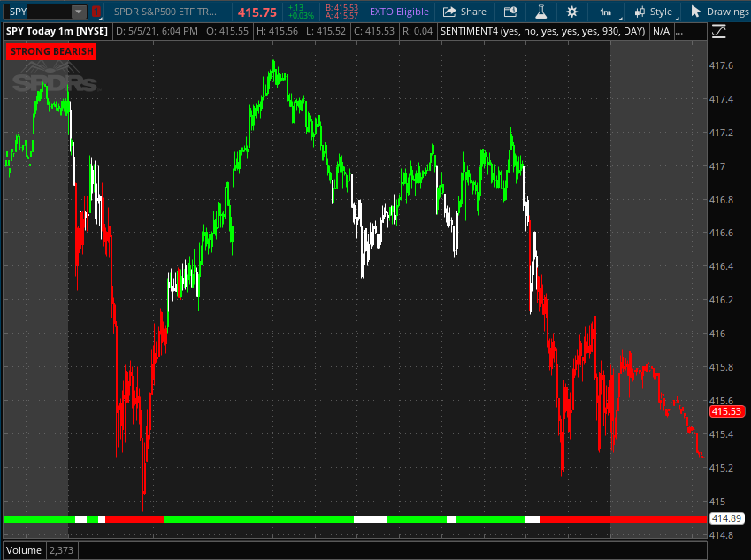This screenshot has width=751, height=560.
Task: Click the chart scale curve icon
Action: (x=719, y=32)
